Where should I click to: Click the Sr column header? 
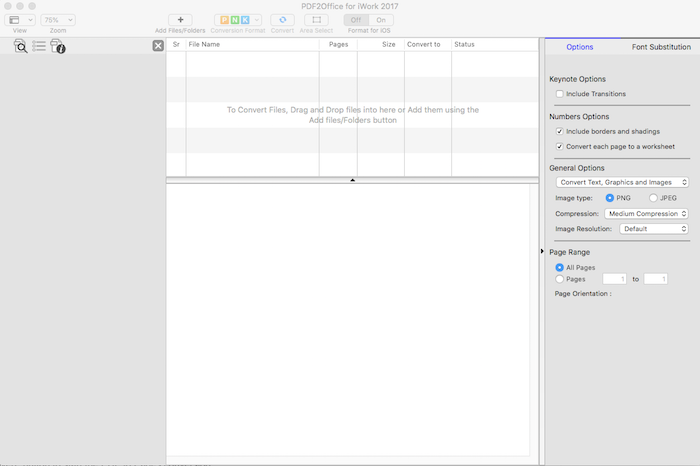176,44
